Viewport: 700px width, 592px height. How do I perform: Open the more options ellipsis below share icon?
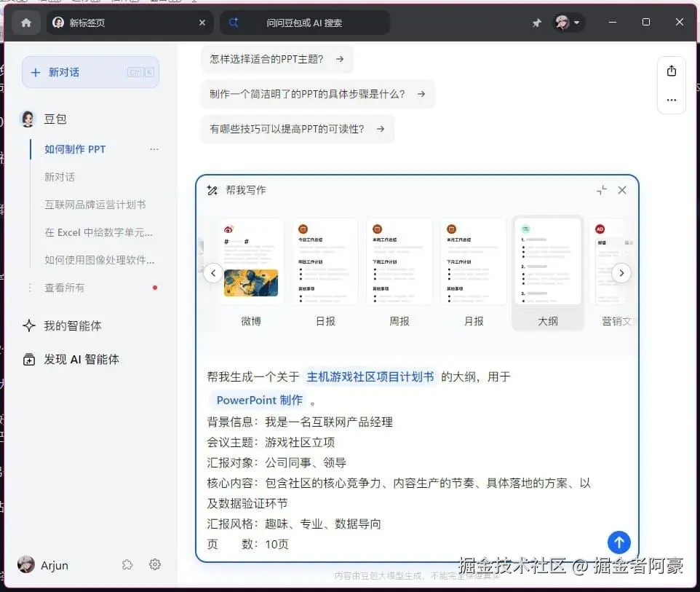pos(672,100)
